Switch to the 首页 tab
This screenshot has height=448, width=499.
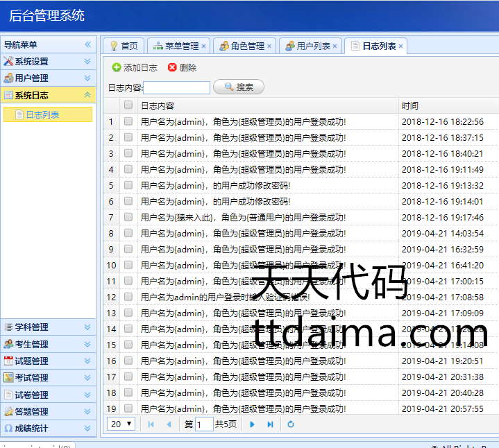[x=123, y=46]
